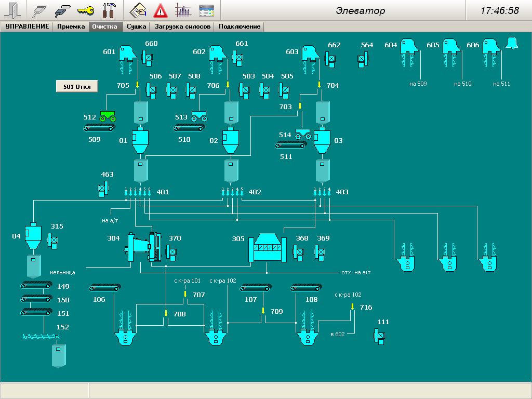This screenshot has width=532, height=399.
Task: Open the tools settings icon with hammer
Action: (109, 10)
